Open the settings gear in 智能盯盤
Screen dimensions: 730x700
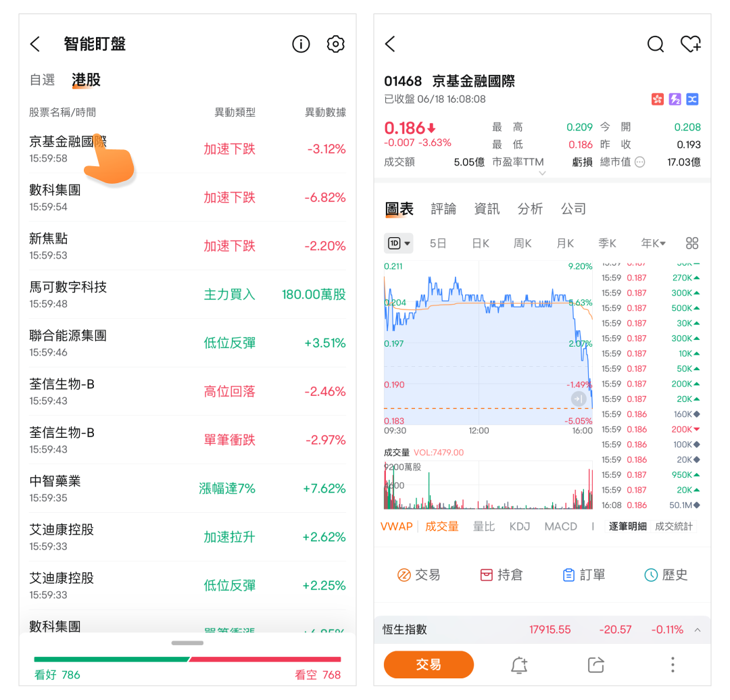(335, 45)
